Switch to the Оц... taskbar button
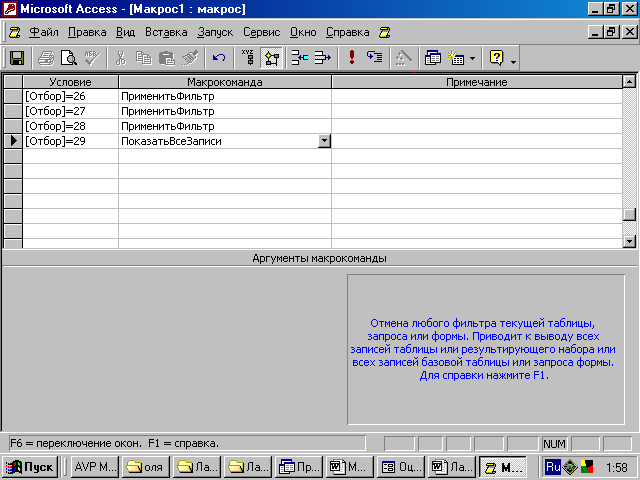The height and width of the screenshot is (480, 640). click(401, 467)
